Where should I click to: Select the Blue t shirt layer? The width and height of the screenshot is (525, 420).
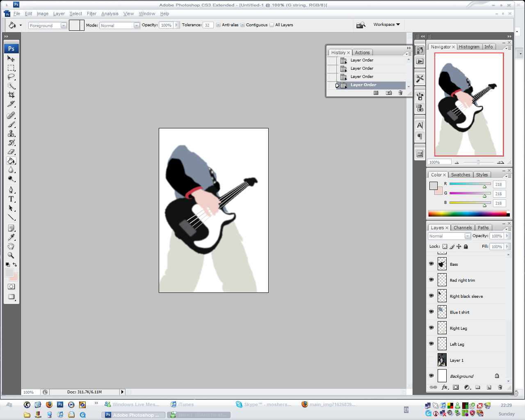(x=459, y=312)
